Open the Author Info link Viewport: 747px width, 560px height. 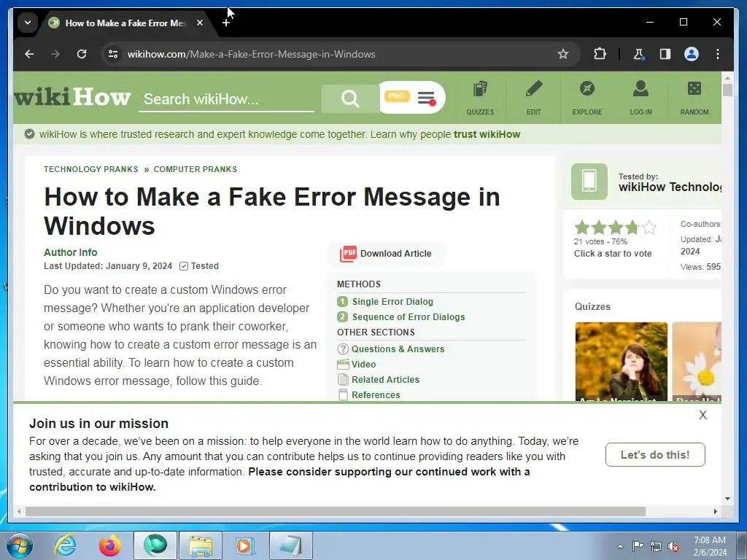(71, 252)
